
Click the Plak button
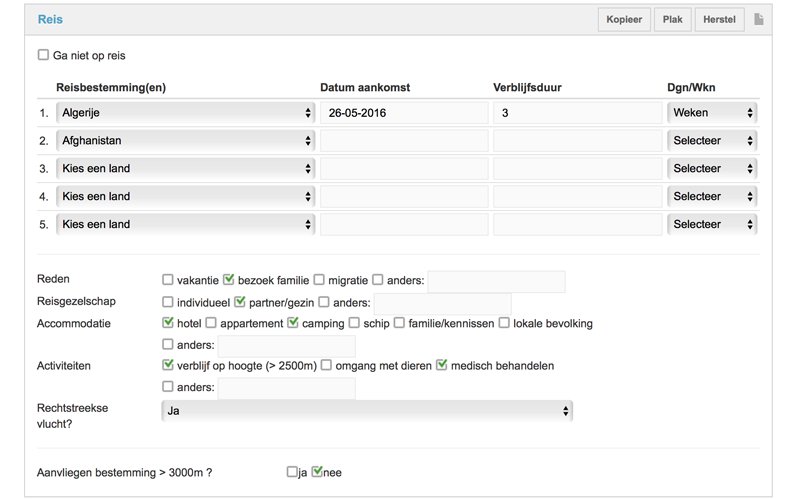pyautogui.click(x=672, y=20)
